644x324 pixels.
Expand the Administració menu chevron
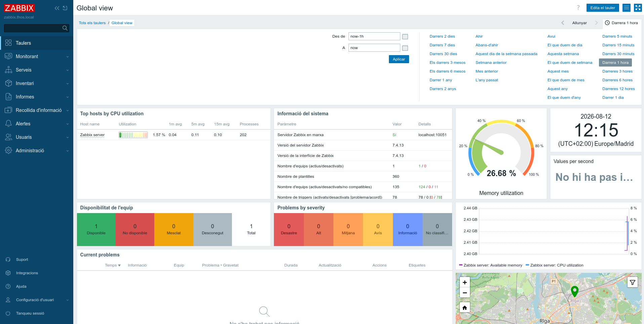pos(68,151)
